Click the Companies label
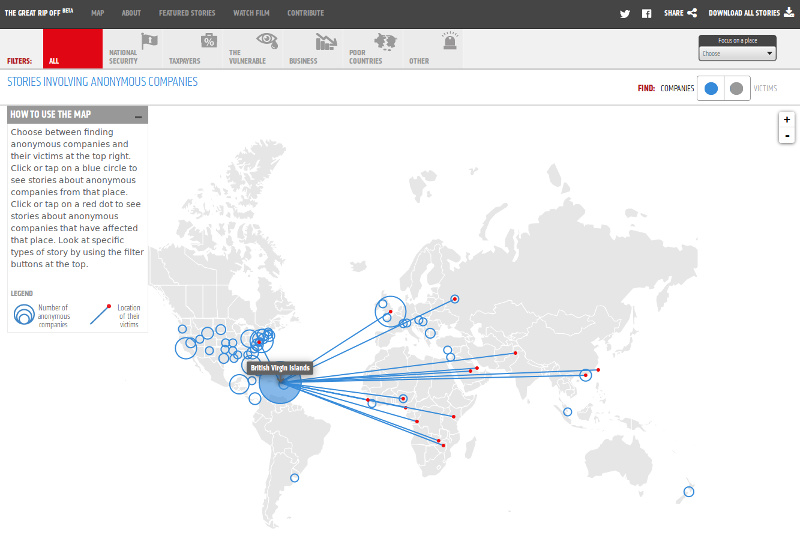 point(677,88)
